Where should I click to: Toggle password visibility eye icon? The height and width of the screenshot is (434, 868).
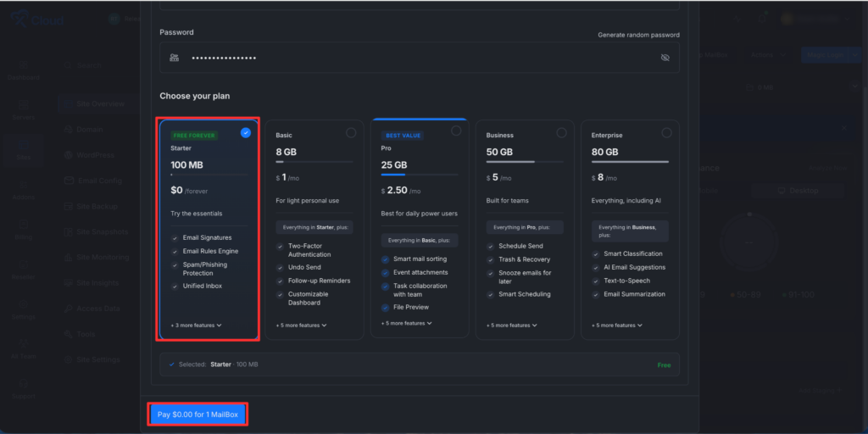[665, 58]
